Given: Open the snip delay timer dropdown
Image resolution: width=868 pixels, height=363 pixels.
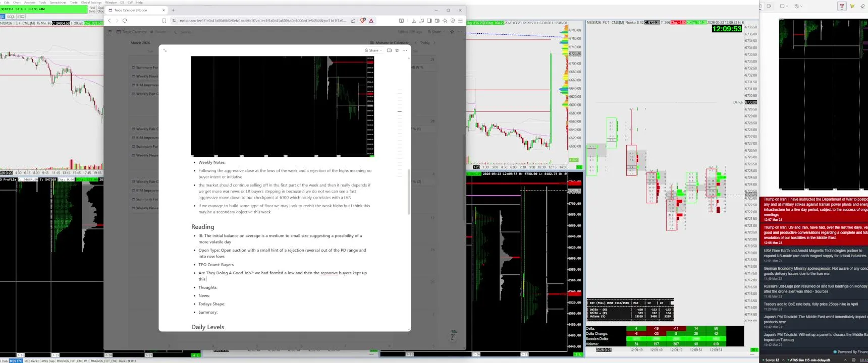Looking at the screenshot, I should [x=798, y=6].
